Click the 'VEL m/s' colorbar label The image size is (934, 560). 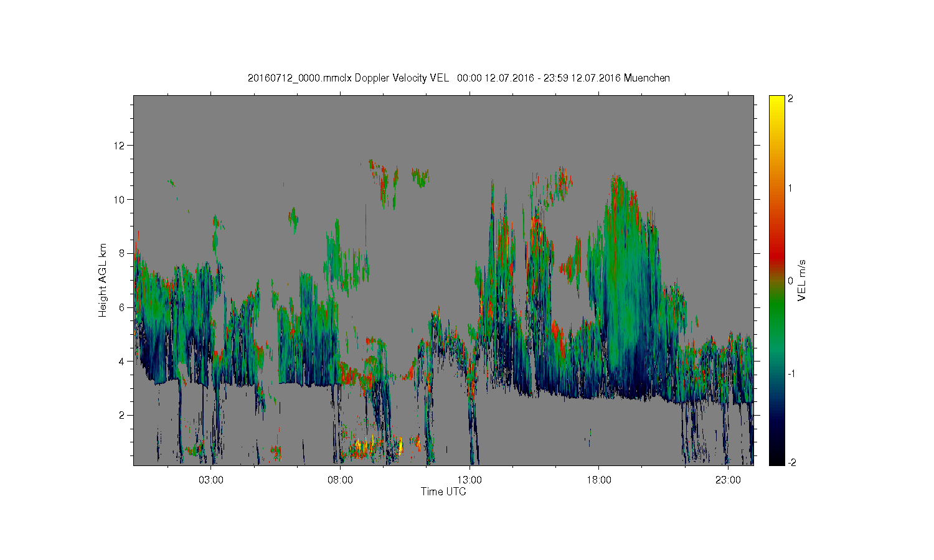click(802, 282)
